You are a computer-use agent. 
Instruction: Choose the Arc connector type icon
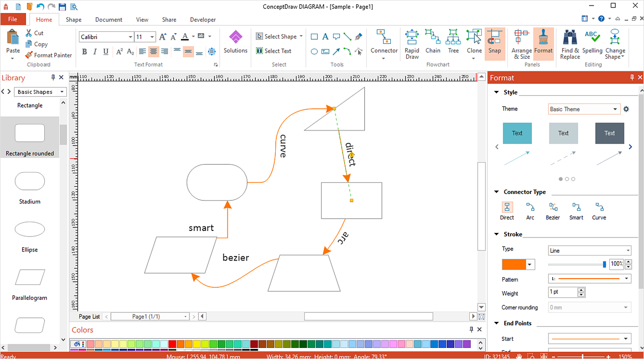pyautogui.click(x=530, y=211)
